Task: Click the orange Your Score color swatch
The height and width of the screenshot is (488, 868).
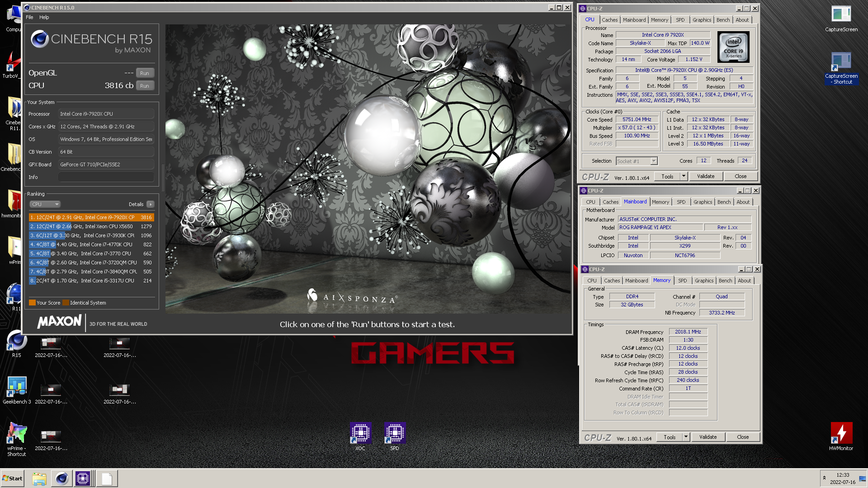Action: [32, 303]
